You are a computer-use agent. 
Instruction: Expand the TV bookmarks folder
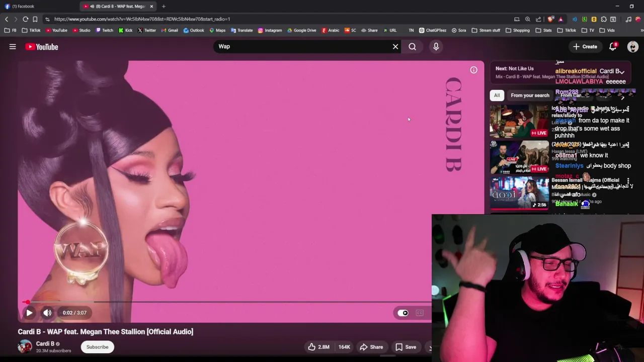click(589, 30)
